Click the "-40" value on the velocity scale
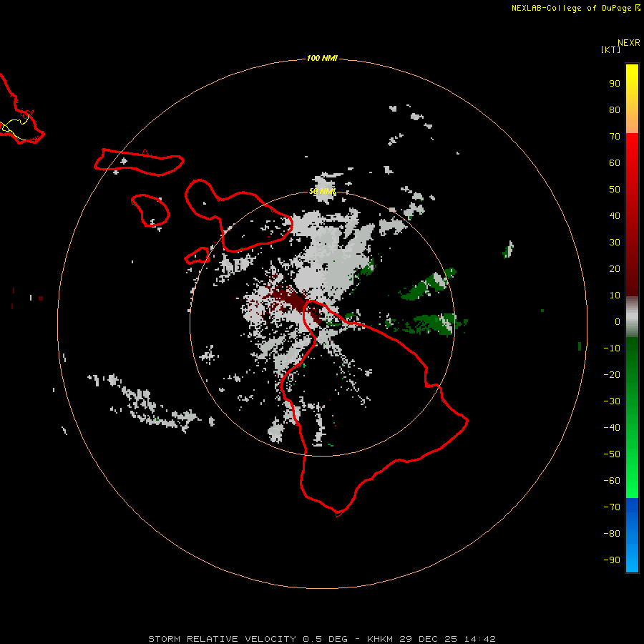644x644 pixels. coord(612,428)
